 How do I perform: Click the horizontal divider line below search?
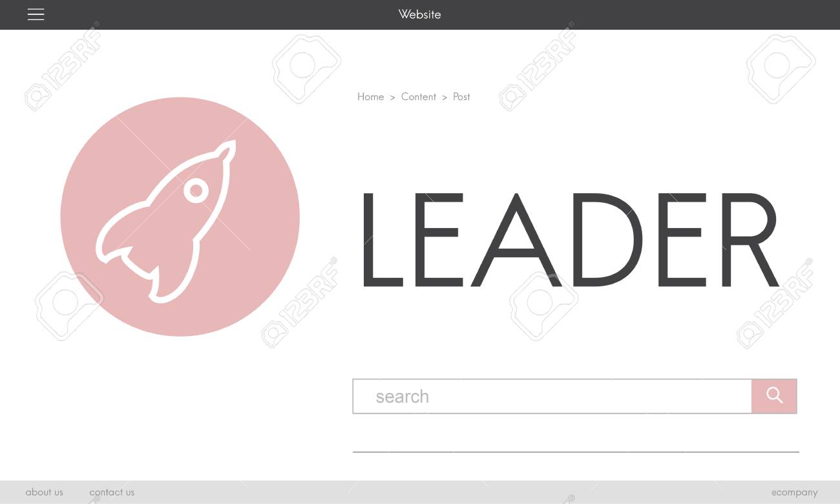tap(576, 452)
